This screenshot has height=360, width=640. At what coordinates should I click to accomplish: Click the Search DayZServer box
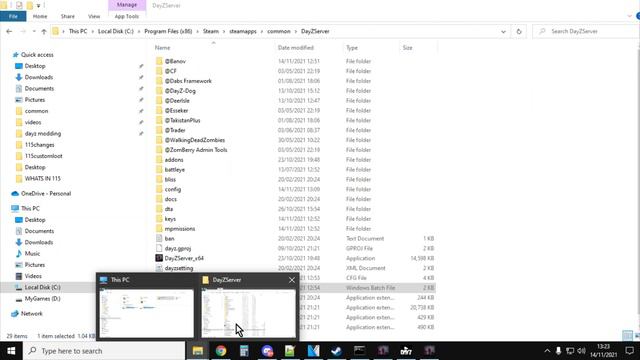[x=586, y=31]
